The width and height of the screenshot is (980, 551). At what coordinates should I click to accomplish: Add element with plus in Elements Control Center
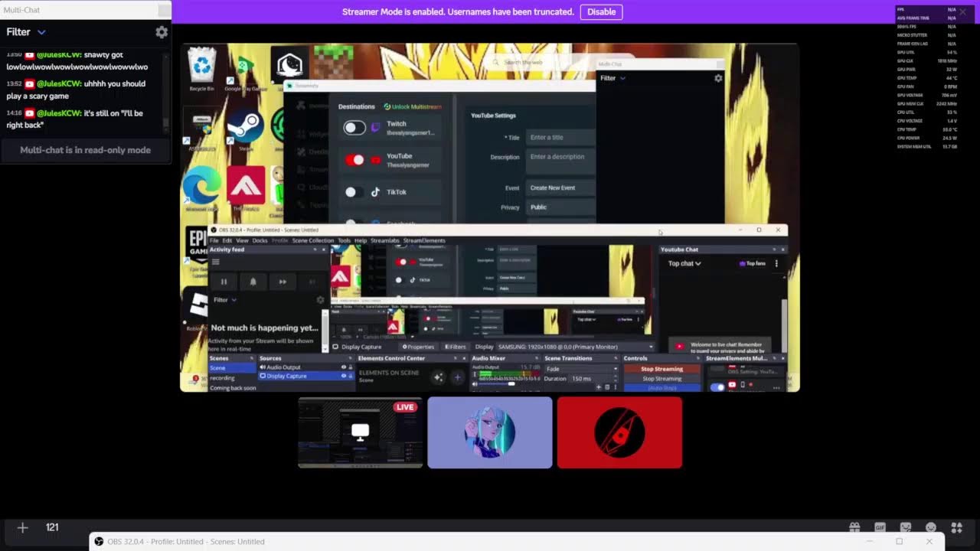tap(458, 377)
